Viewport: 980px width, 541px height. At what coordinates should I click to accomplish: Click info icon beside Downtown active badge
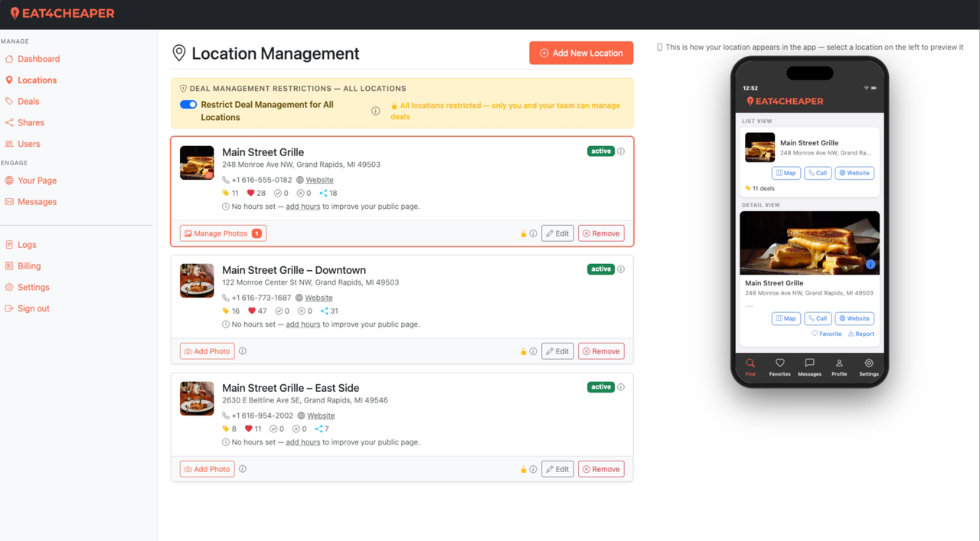[x=621, y=269]
